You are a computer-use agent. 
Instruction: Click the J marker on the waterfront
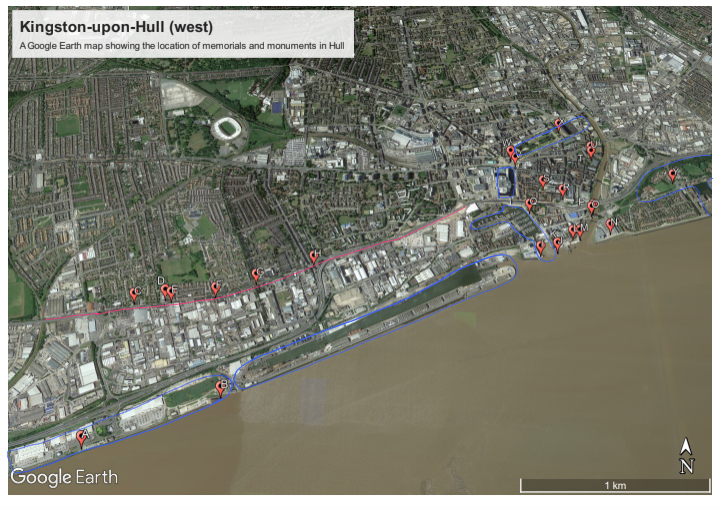(557, 244)
